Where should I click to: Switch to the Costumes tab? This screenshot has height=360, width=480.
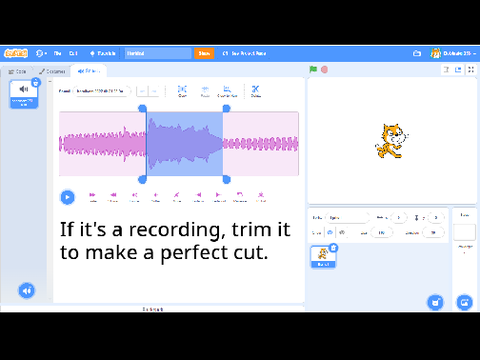pos(52,71)
